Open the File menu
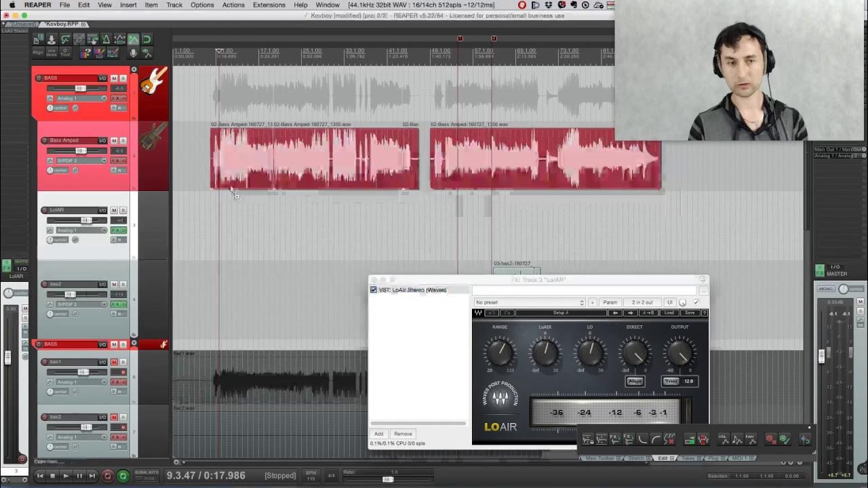 pyautogui.click(x=64, y=5)
